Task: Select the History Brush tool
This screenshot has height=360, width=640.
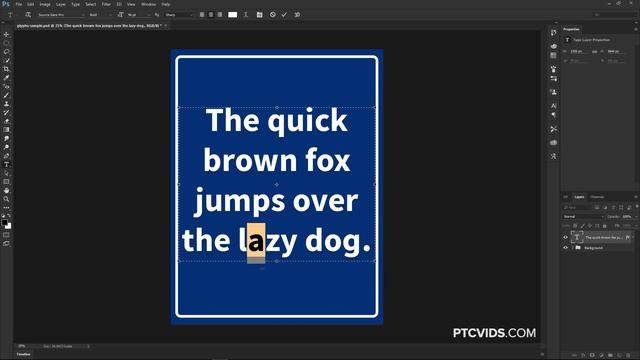Action: click(6, 112)
